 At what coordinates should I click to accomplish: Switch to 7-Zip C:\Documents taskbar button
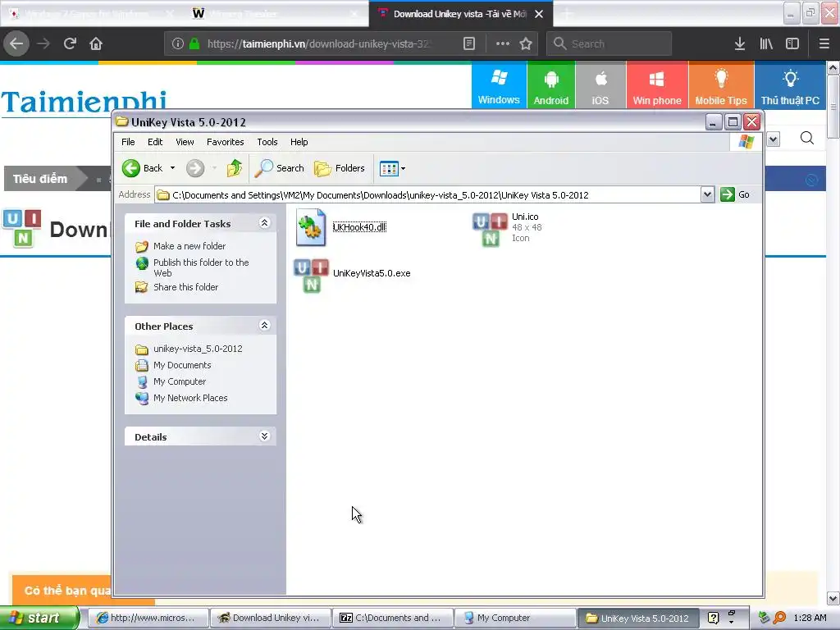coord(393,618)
